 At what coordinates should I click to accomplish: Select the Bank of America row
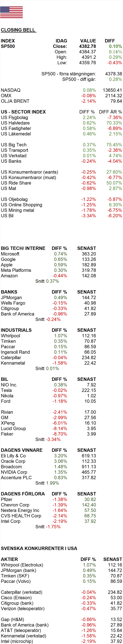[48, 314]
